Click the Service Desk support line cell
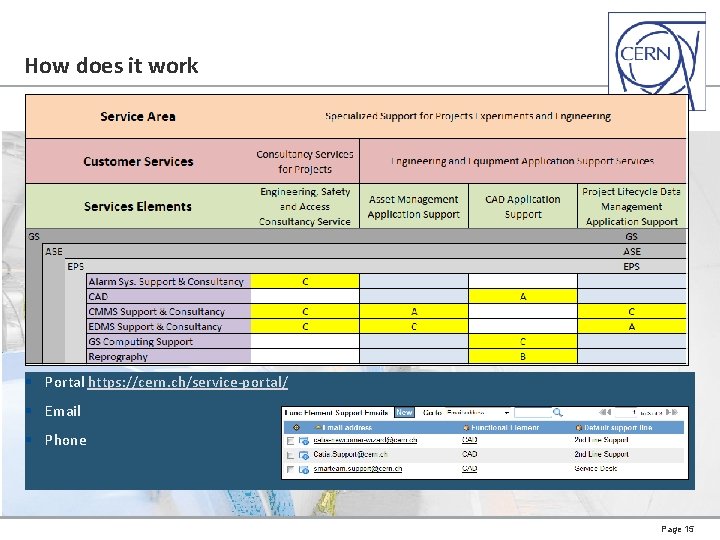Image resolution: width=720 pixels, height=540 pixels. coord(596,468)
